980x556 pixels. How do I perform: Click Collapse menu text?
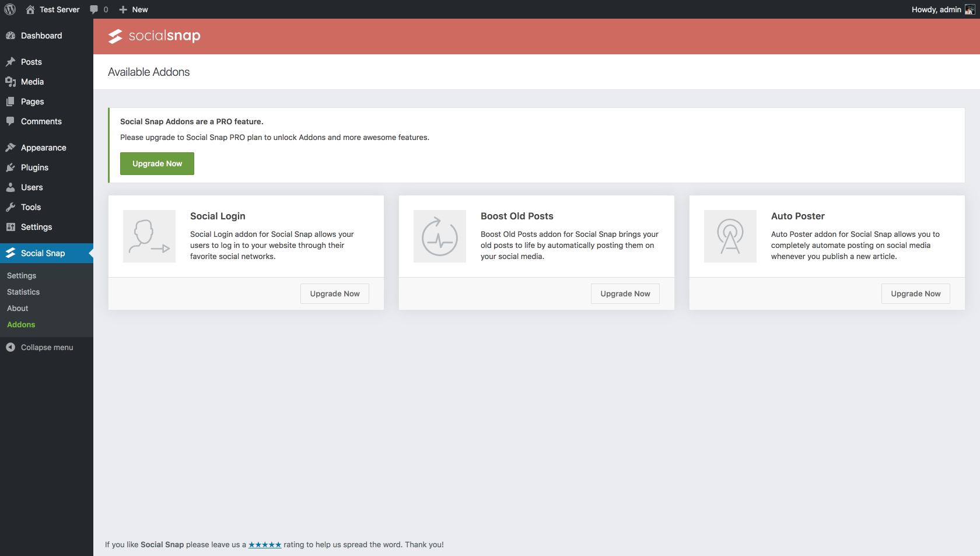point(47,347)
